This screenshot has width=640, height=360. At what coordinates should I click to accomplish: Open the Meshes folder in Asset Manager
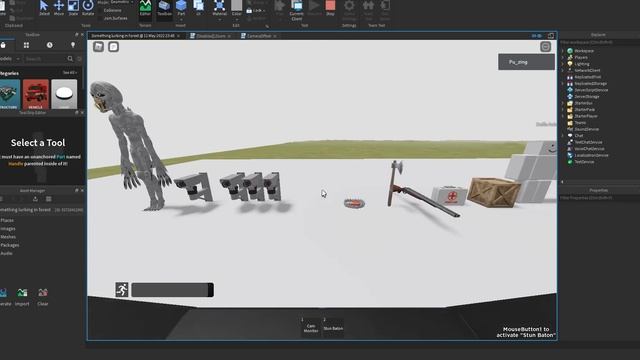pos(8,237)
